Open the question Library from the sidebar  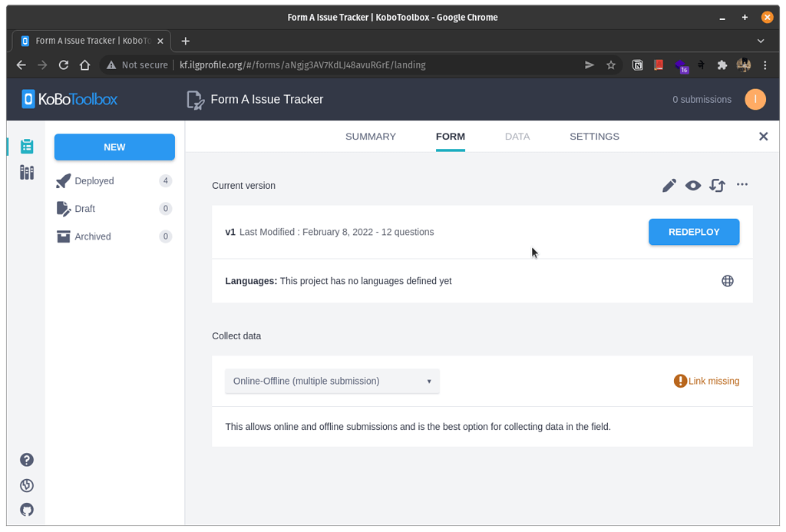click(x=26, y=173)
